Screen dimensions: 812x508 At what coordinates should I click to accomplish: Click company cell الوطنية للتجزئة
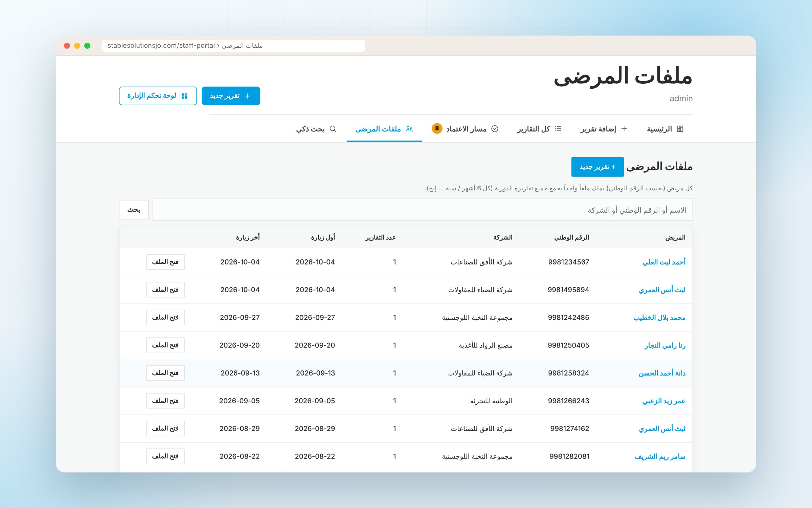point(491,401)
